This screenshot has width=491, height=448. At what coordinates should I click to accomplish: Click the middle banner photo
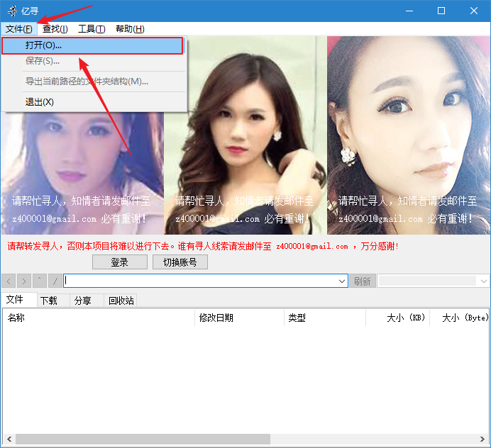(x=245, y=135)
